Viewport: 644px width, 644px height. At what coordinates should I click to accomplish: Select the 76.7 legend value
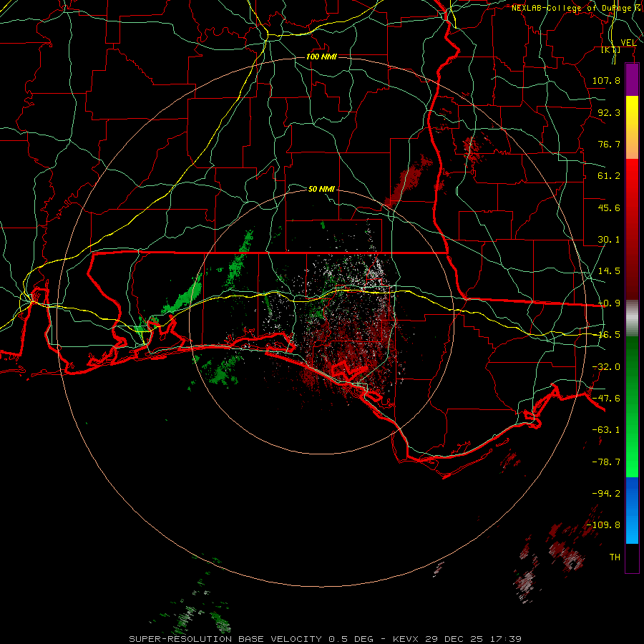[609, 144]
